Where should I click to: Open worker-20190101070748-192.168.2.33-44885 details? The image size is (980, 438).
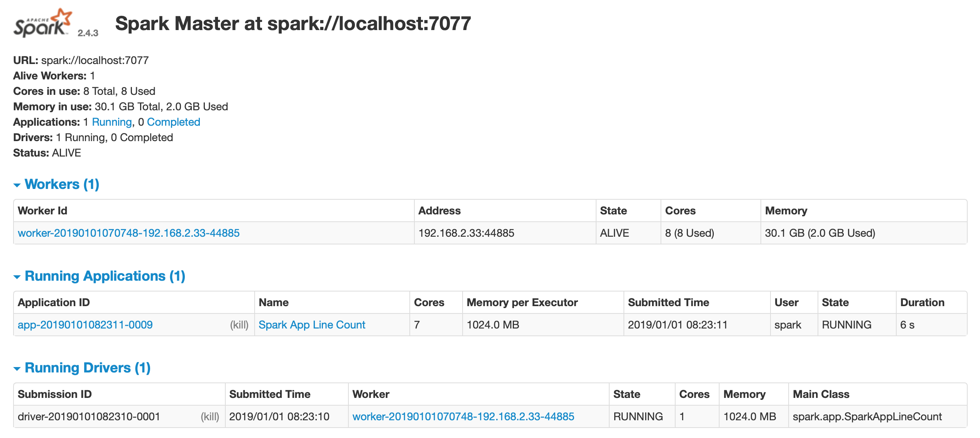pyautogui.click(x=129, y=232)
